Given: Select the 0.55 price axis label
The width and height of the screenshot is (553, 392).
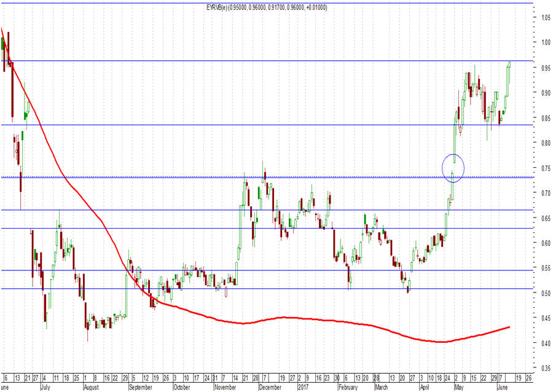Looking at the screenshot, I should [x=546, y=268].
